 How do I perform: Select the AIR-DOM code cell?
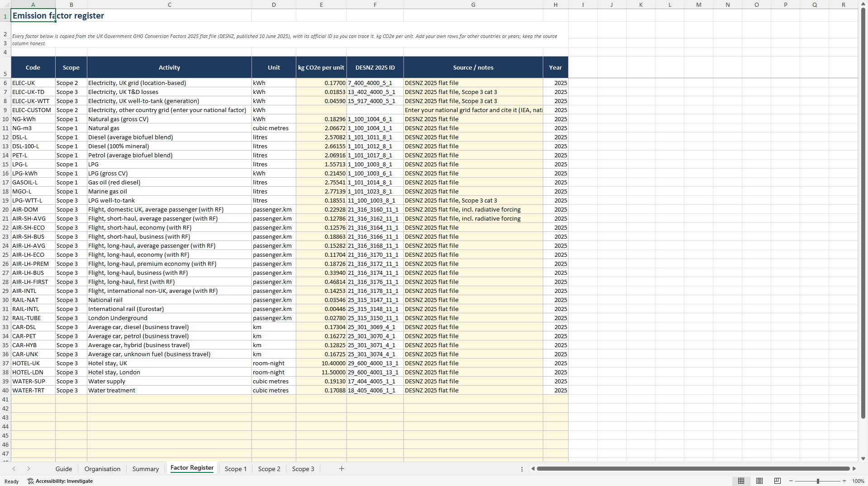[33, 209]
